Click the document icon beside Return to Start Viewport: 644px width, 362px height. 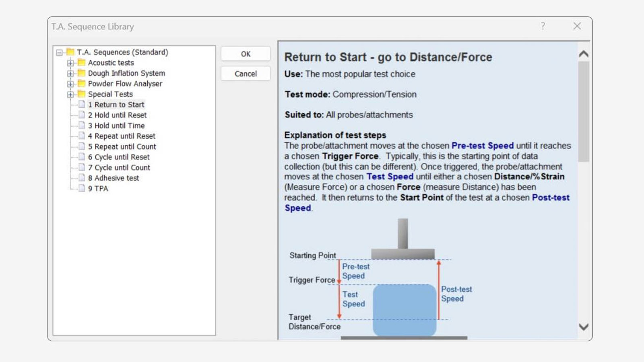82,105
